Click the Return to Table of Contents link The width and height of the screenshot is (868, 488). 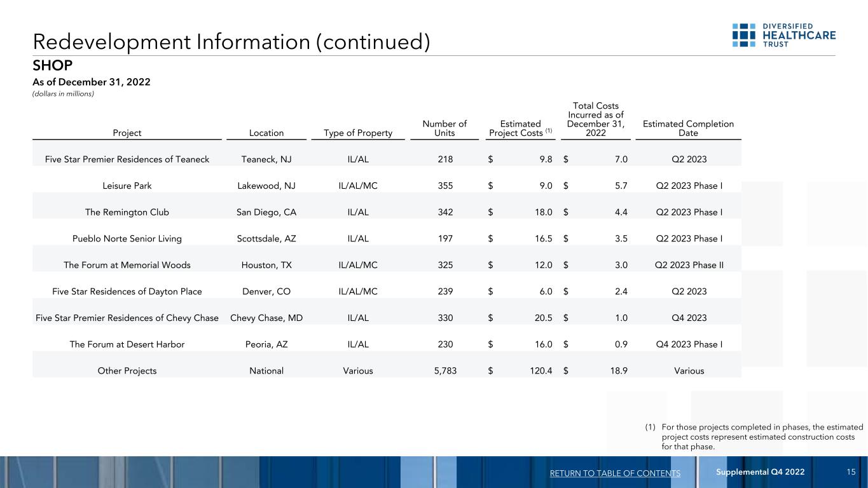pyautogui.click(x=615, y=473)
